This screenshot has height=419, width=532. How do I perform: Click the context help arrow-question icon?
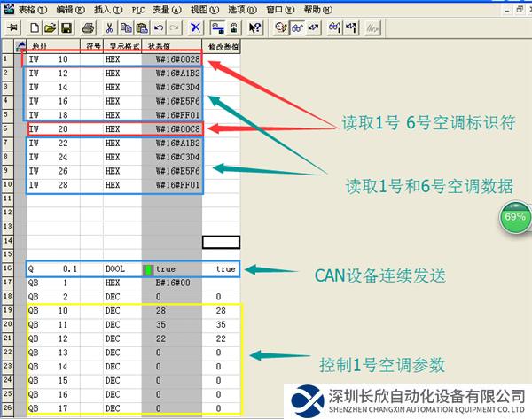coord(254,27)
